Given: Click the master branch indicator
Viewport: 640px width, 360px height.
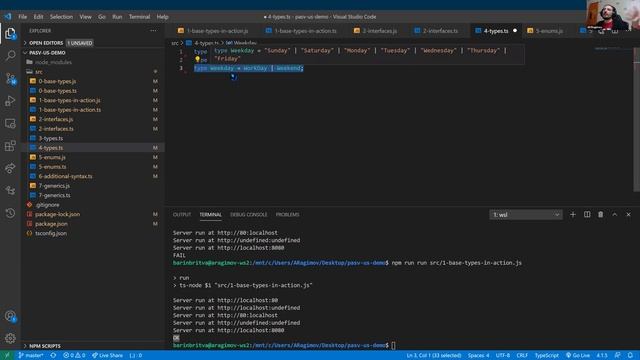Looking at the screenshot, I should pyautogui.click(x=31, y=355).
